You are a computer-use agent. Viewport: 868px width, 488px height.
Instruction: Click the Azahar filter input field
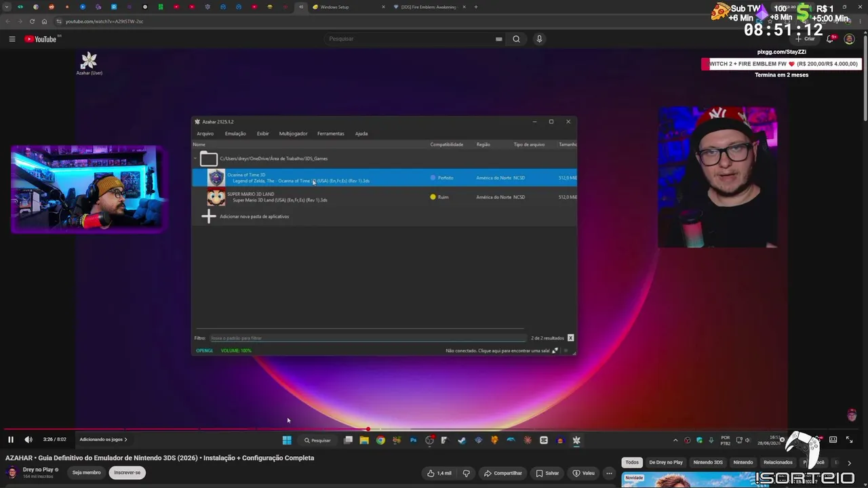point(367,338)
